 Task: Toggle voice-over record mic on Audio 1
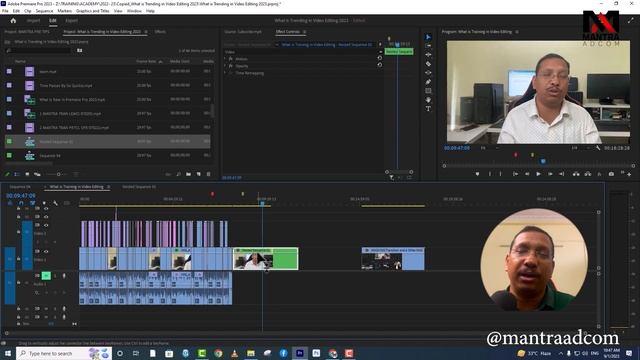[64, 276]
